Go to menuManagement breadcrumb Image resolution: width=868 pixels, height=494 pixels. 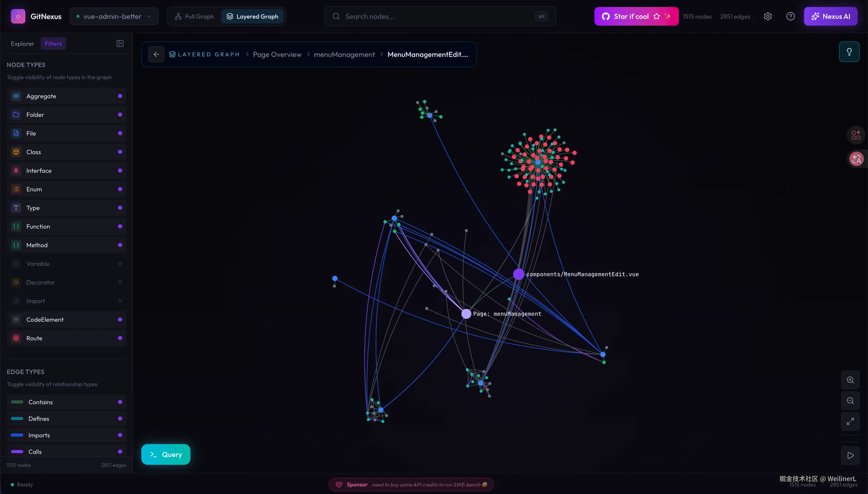tap(344, 54)
